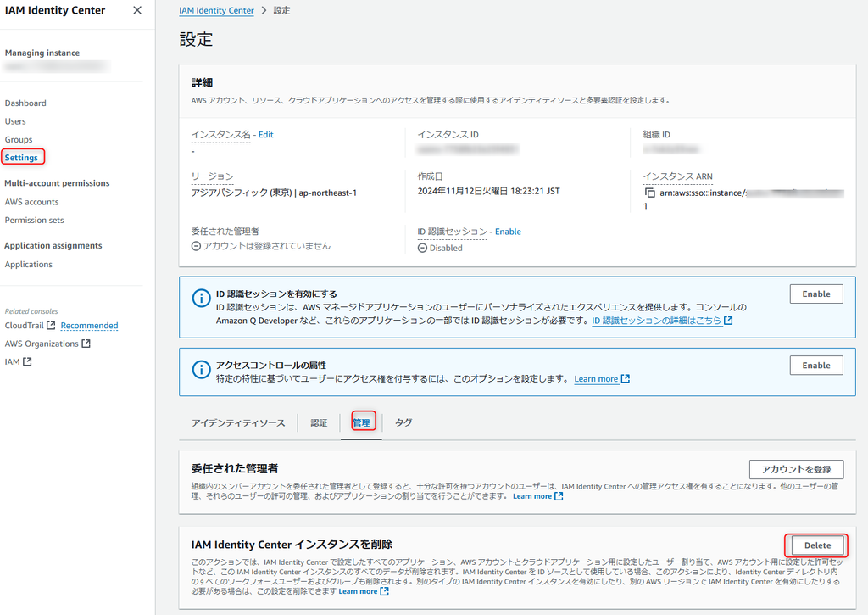The width and height of the screenshot is (868, 615).
Task: Click IAM Identity Center breadcrumb link
Action: point(216,10)
